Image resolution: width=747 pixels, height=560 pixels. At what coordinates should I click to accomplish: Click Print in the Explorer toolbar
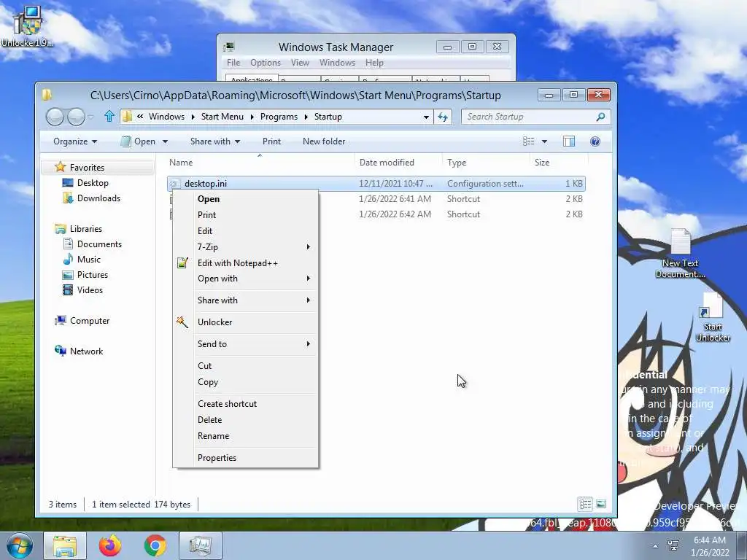271,141
